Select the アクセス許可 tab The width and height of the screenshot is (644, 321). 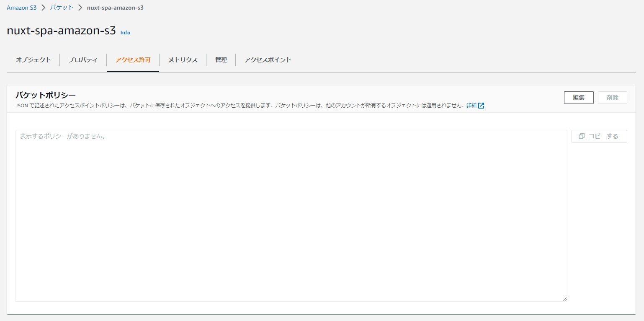(133, 60)
